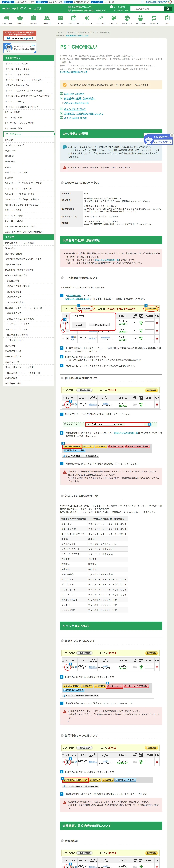Select atone in sidebar
This screenshot has width=174, height=868.
pos(29,167)
